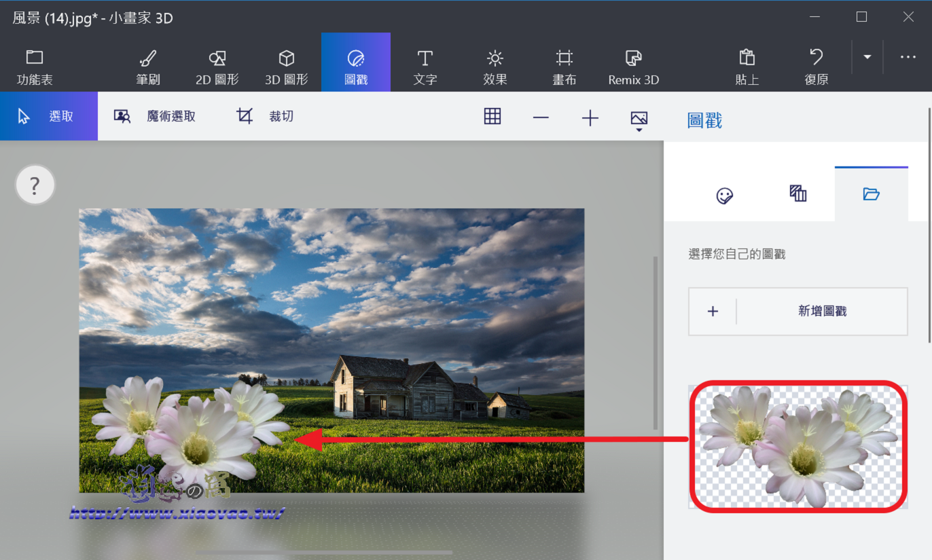Open the question mark help button
This screenshot has height=560, width=932.
[35, 185]
